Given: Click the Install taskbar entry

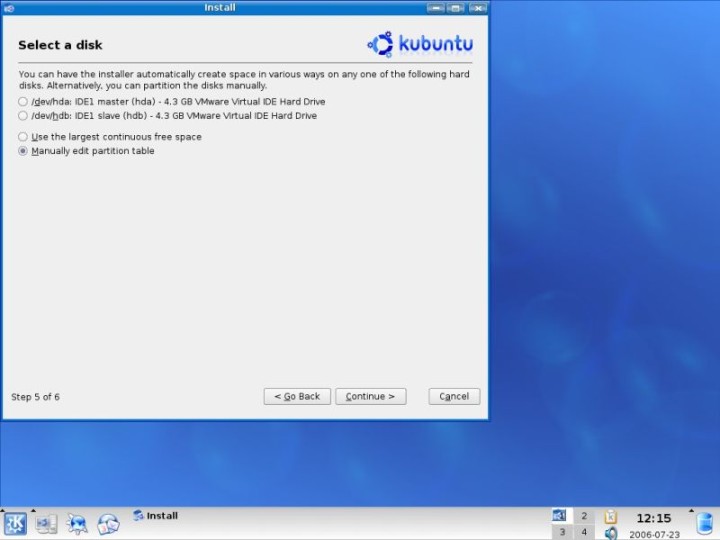Looking at the screenshot, I should click(x=155, y=516).
